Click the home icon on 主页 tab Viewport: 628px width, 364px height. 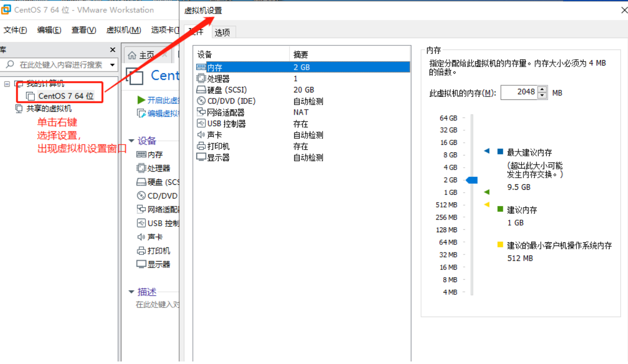point(132,55)
